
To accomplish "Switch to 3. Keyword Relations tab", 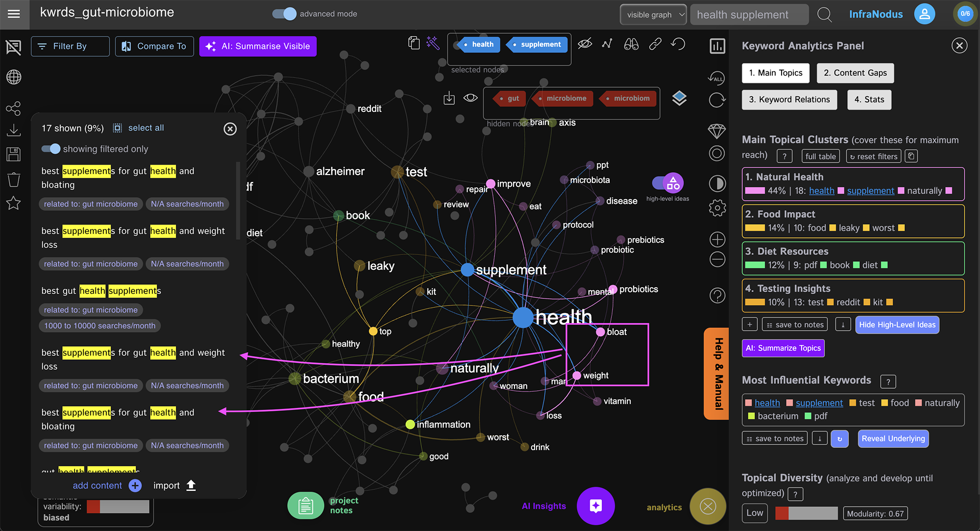I will pos(789,100).
